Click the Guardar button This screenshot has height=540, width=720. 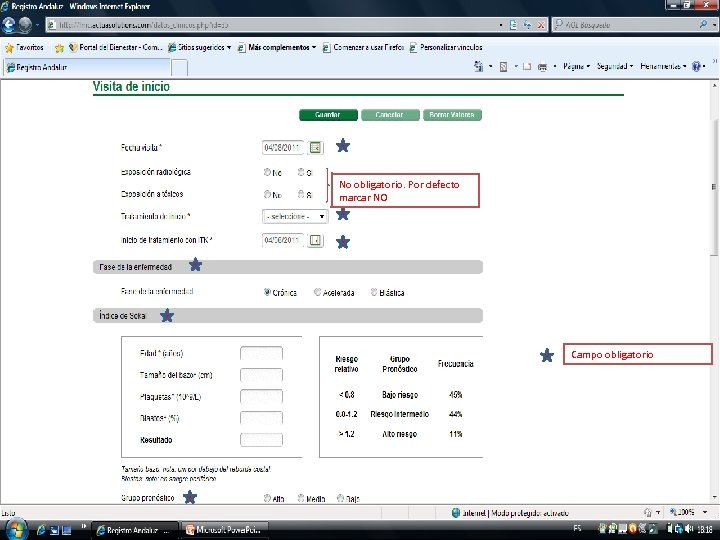(x=328, y=115)
